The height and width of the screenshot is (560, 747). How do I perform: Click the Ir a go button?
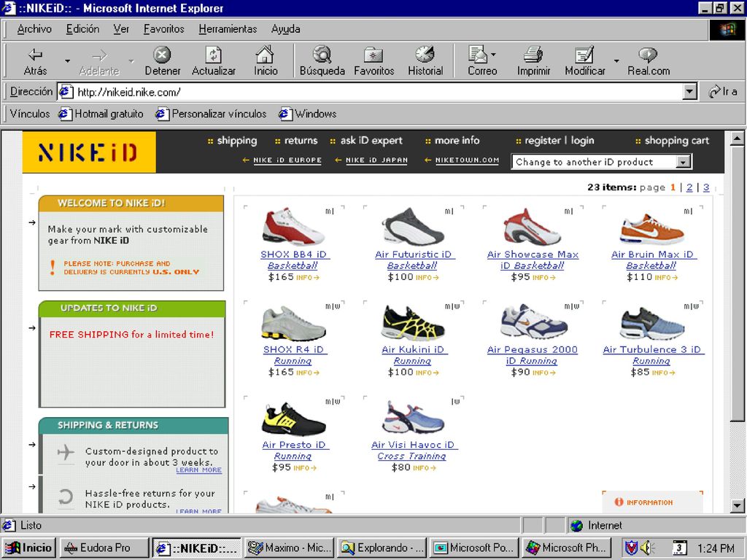click(723, 91)
